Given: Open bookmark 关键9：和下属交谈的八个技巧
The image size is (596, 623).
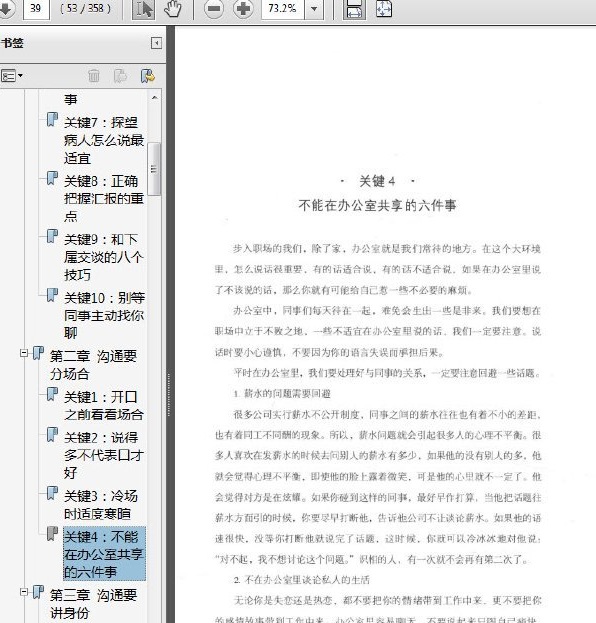Looking at the screenshot, I should tap(104, 257).
